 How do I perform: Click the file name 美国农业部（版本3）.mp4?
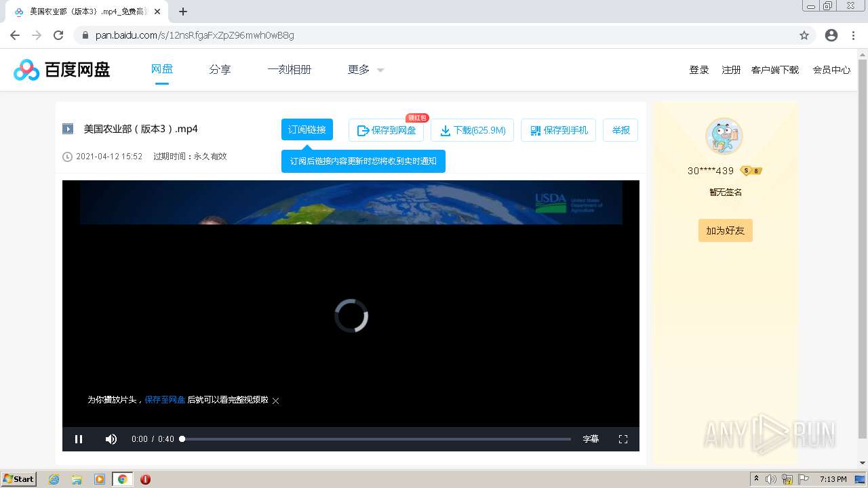140,129
